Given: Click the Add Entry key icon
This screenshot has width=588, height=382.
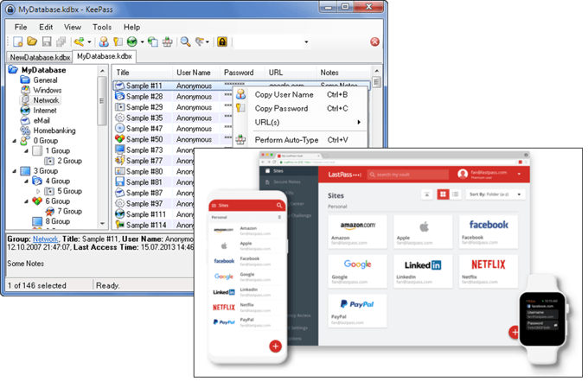Looking at the screenshot, I should 79,41.
